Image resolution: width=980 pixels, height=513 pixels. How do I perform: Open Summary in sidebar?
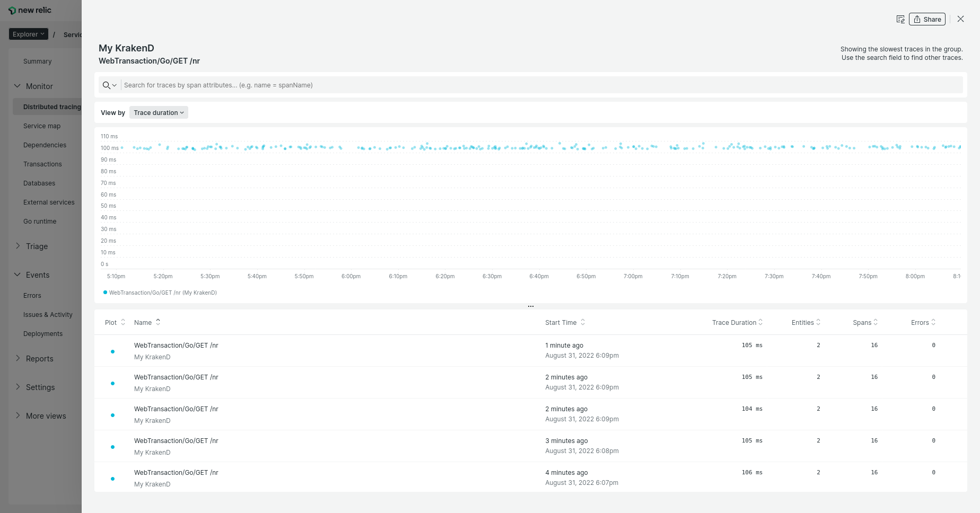[38, 61]
